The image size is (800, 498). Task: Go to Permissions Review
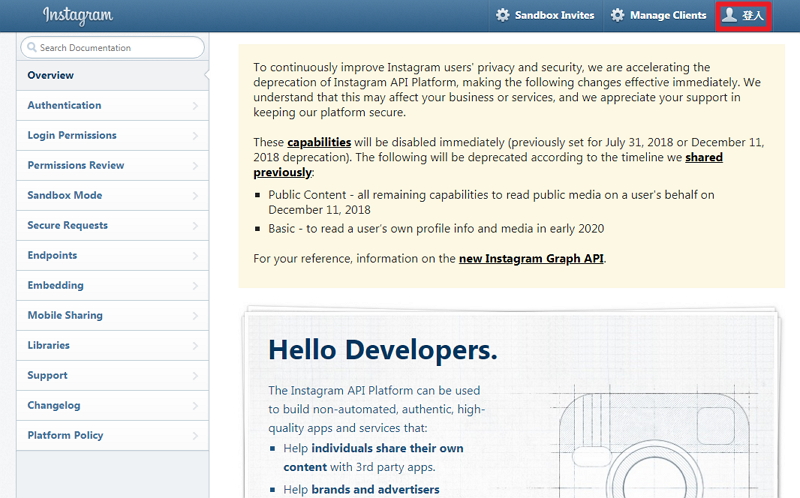pyautogui.click(x=112, y=165)
